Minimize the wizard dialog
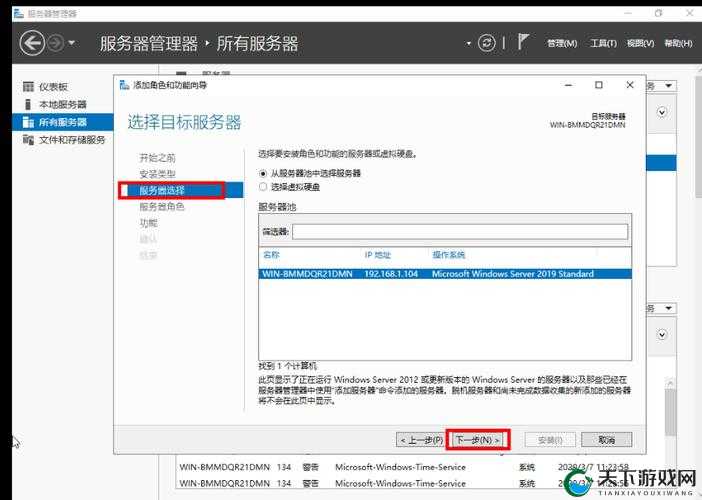The height and width of the screenshot is (500, 702). [x=569, y=85]
